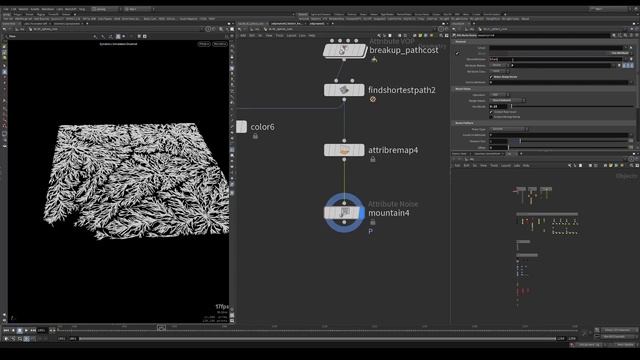Open the Main radial menu selector dropdown
This screenshot has width=640, height=360.
tap(138, 9)
